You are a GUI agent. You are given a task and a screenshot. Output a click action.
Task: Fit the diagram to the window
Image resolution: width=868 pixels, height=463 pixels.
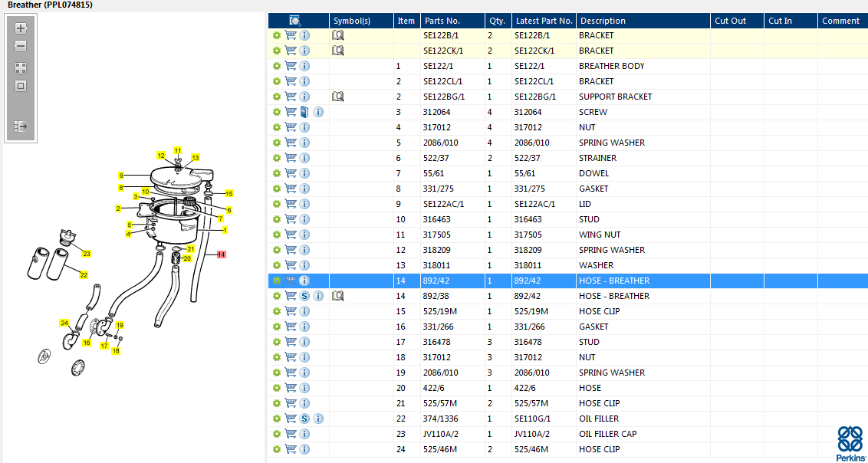click(21, 68)
